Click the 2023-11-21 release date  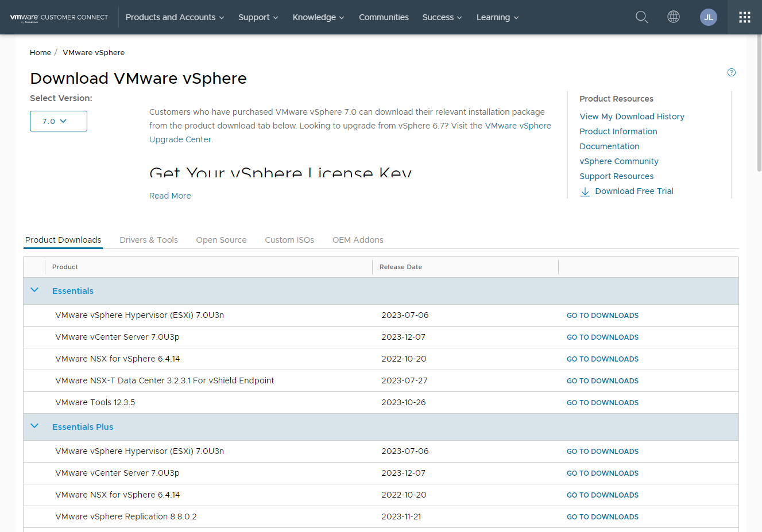click(x=401, y=517)
